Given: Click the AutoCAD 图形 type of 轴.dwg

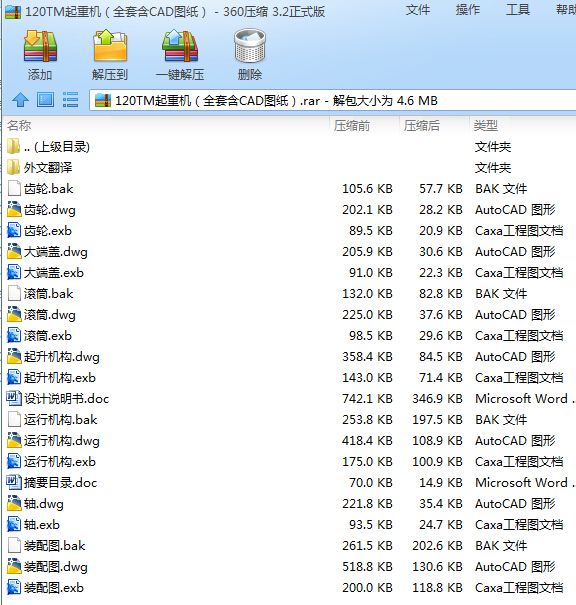Looking at the screenshot, I should (x=515, y=504).
